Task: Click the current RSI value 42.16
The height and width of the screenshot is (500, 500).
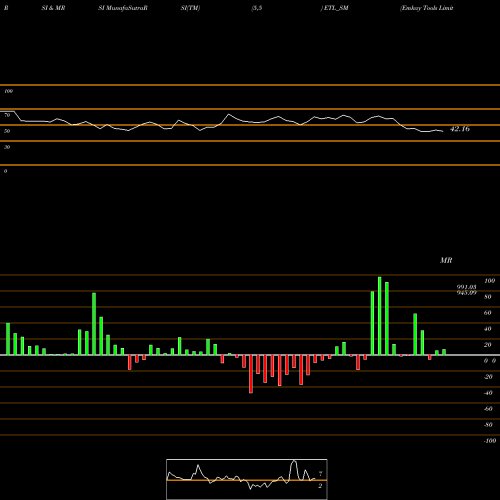Action: 460,129
